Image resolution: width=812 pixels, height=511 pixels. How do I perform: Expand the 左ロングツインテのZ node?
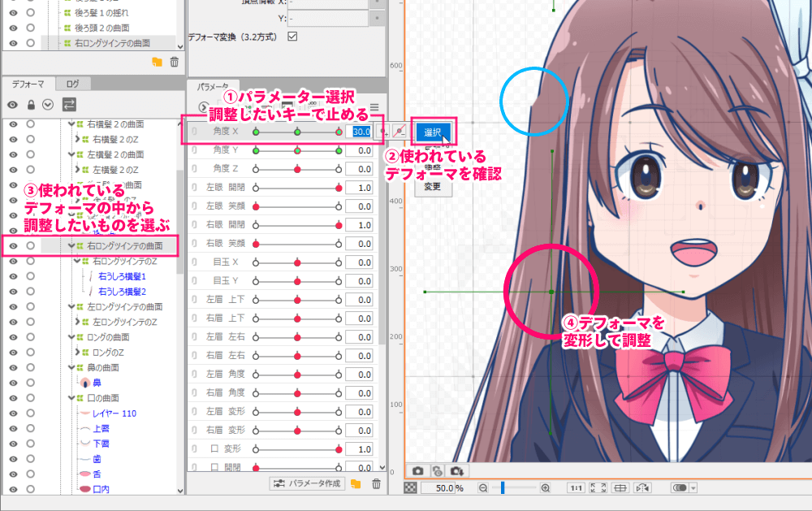(x=77, y=322)
